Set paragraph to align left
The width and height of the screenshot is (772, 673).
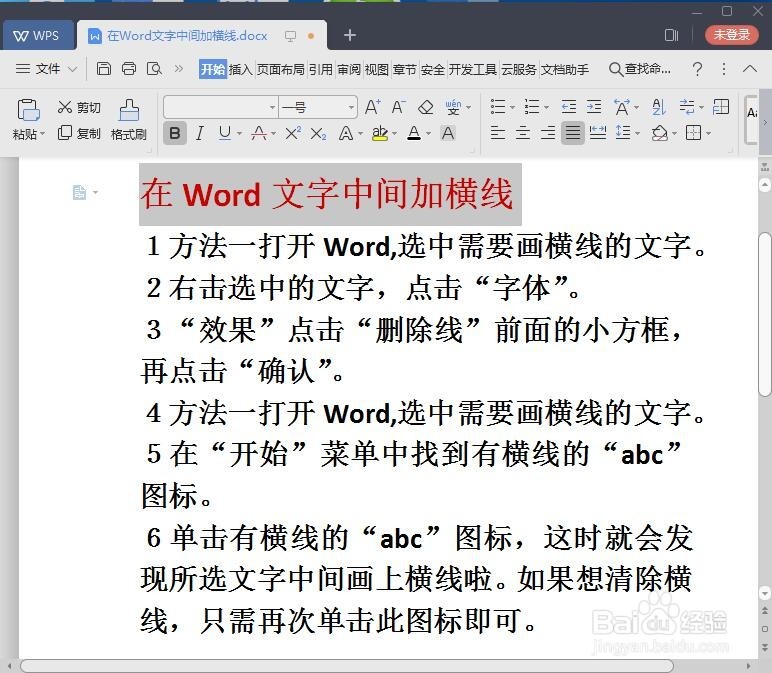point(498,132)
